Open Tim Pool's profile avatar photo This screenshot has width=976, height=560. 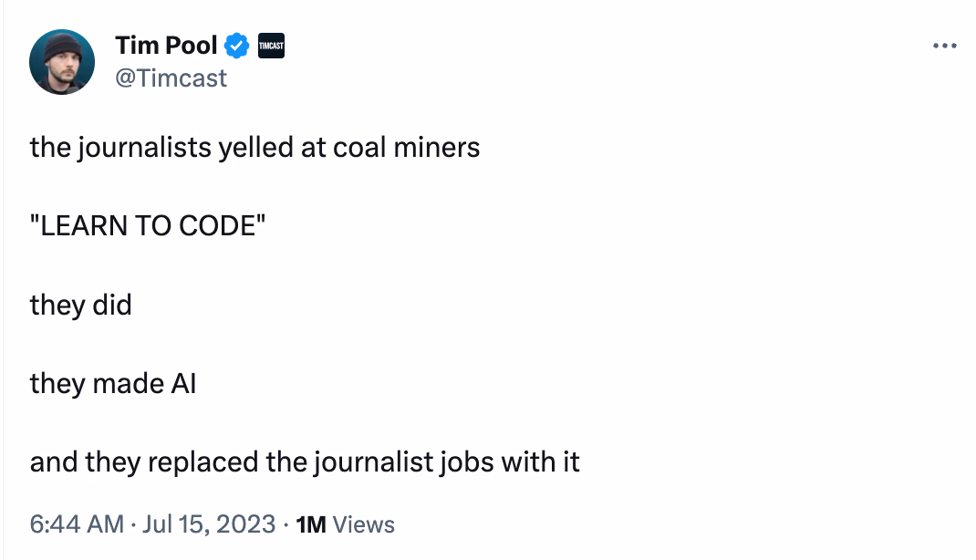(x=62, y=62)
